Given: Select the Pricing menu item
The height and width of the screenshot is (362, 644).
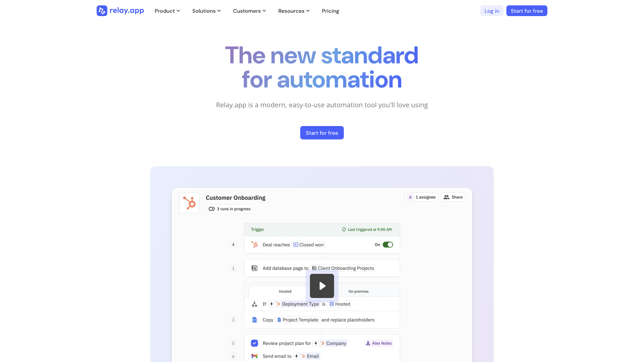Looking at the screenshot, I should click(330, 11).
